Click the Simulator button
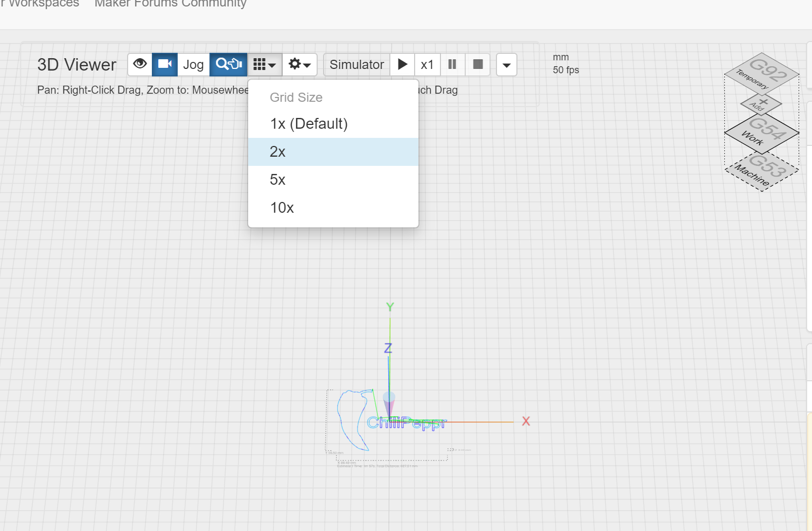The height and width of the screenshot is (531, 812). pyautogui.click(x=356, y=65)
